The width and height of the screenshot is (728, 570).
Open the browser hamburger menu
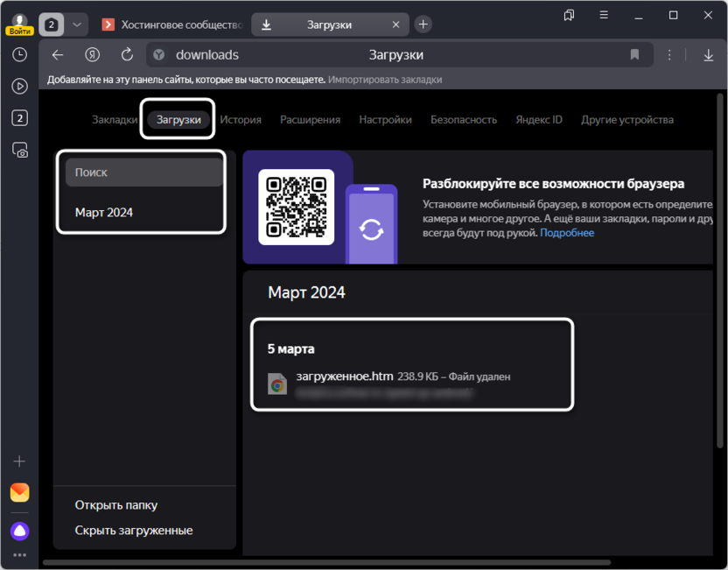pos(604,15)
